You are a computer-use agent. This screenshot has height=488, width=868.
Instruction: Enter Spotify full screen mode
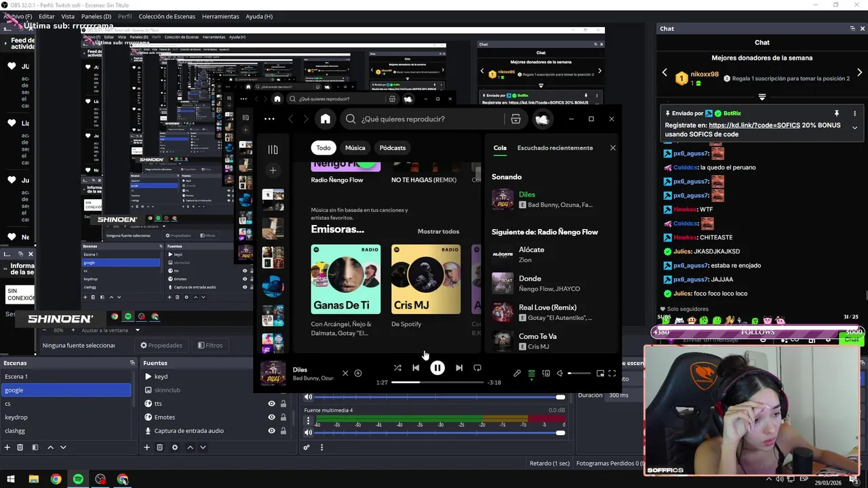[612, 373]
